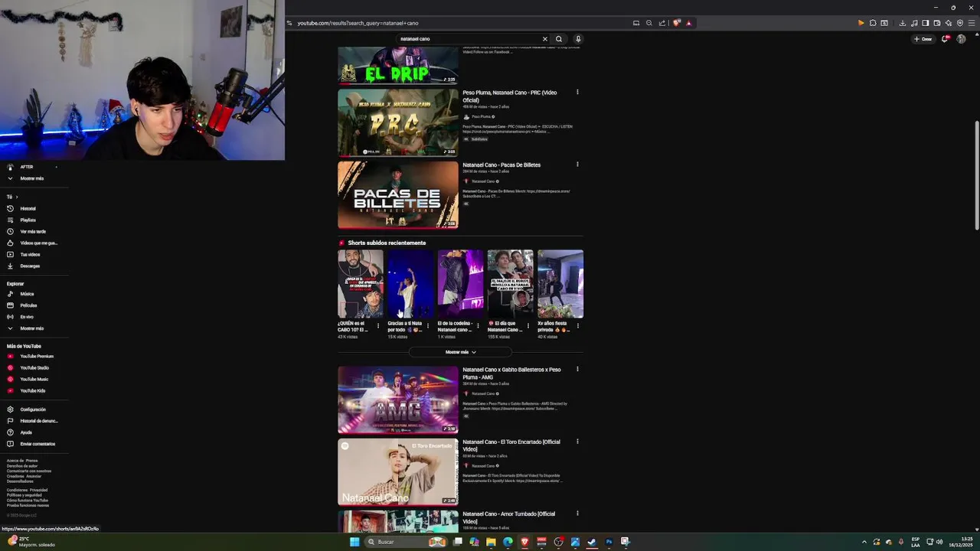
Task: Open Natanael Cano x Gabito Ballesteros AMG title
Action: (511, 373)
